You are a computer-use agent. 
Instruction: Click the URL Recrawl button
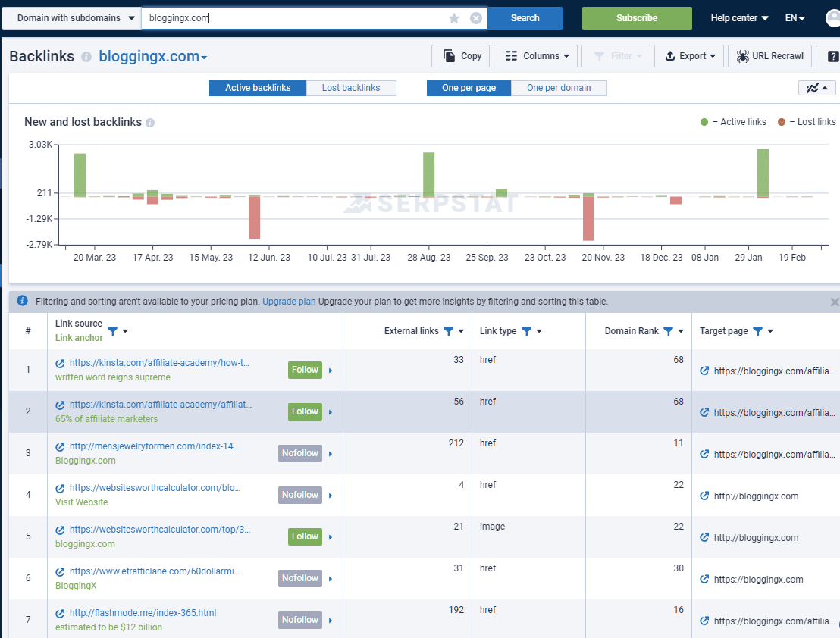[x=769, y=56]
